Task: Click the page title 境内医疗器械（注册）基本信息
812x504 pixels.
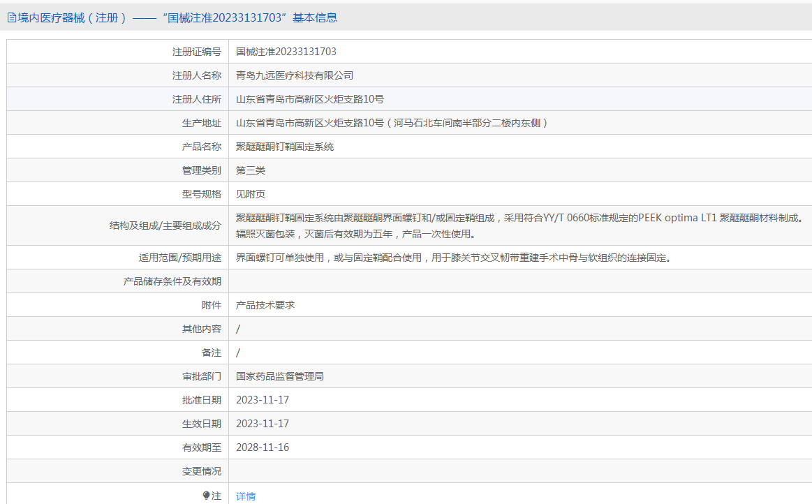Action: (177, 18)
